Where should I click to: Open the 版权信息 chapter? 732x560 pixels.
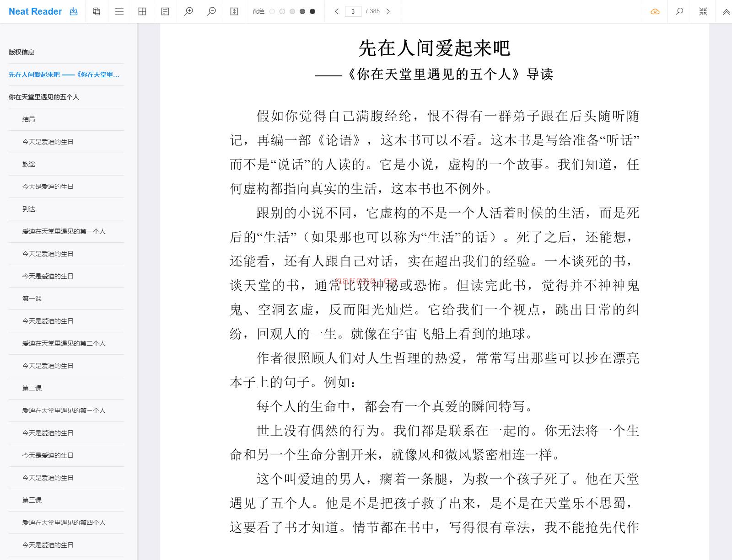tap(22, 52)
